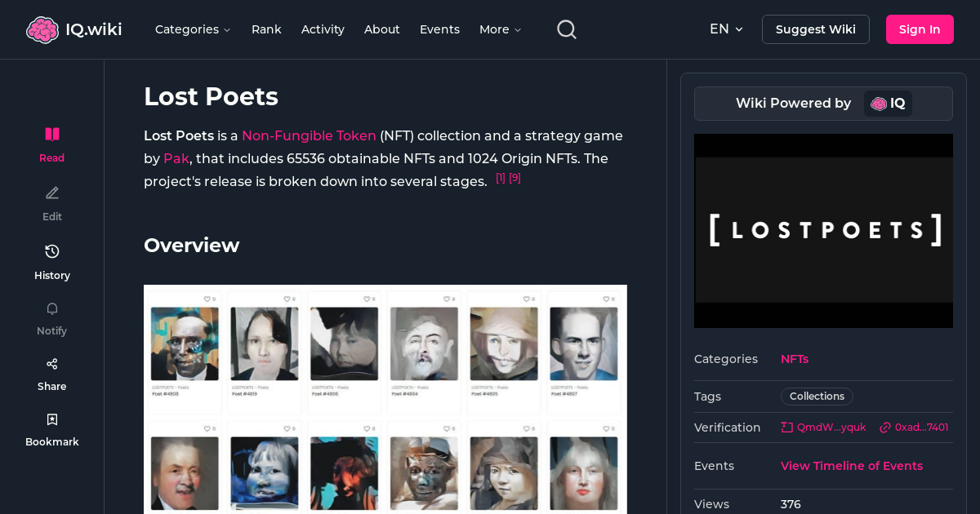
Task: Click the IQ.wiki brain logo
Action: (43, 29)
